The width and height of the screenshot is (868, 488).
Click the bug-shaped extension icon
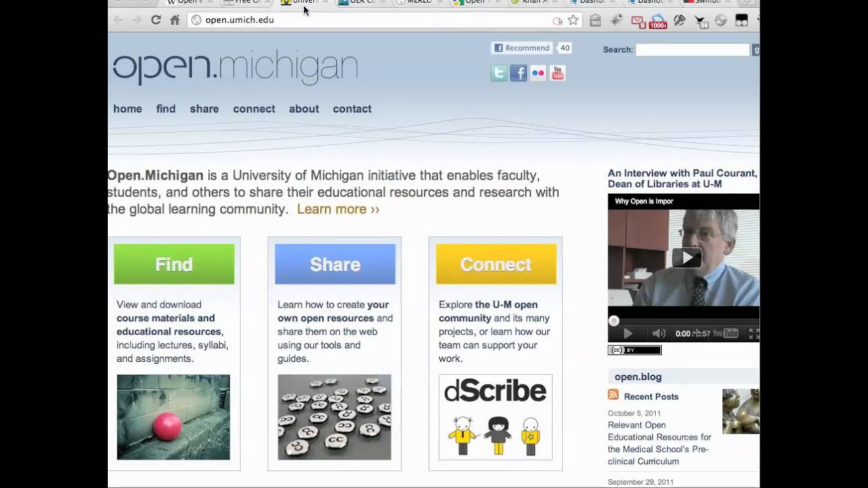click(616, 20)
